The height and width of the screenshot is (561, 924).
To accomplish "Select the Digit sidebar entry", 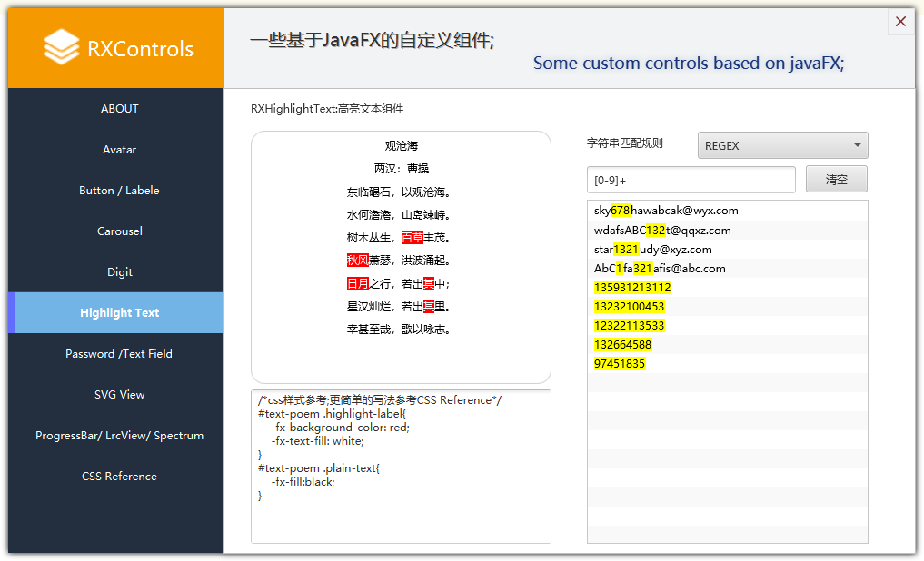I will coord(119,272).
